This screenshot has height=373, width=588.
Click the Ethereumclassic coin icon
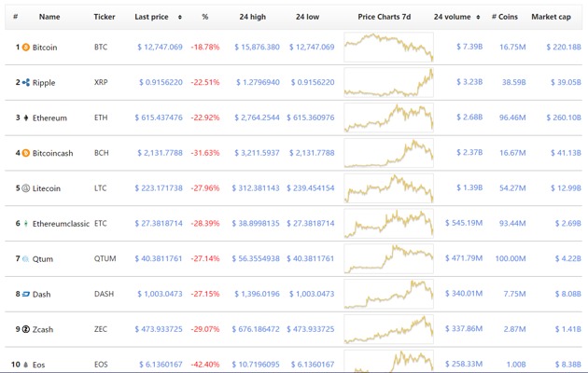pyautogui.click(x=26, y=224)
